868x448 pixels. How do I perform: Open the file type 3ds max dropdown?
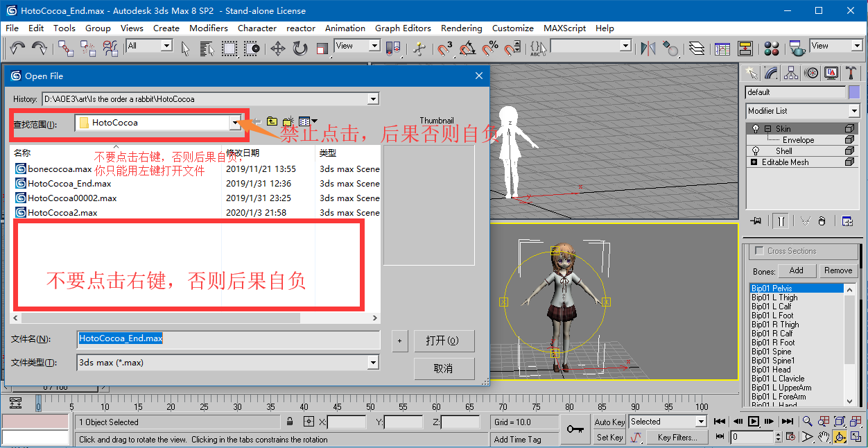(x=373, y=362)
